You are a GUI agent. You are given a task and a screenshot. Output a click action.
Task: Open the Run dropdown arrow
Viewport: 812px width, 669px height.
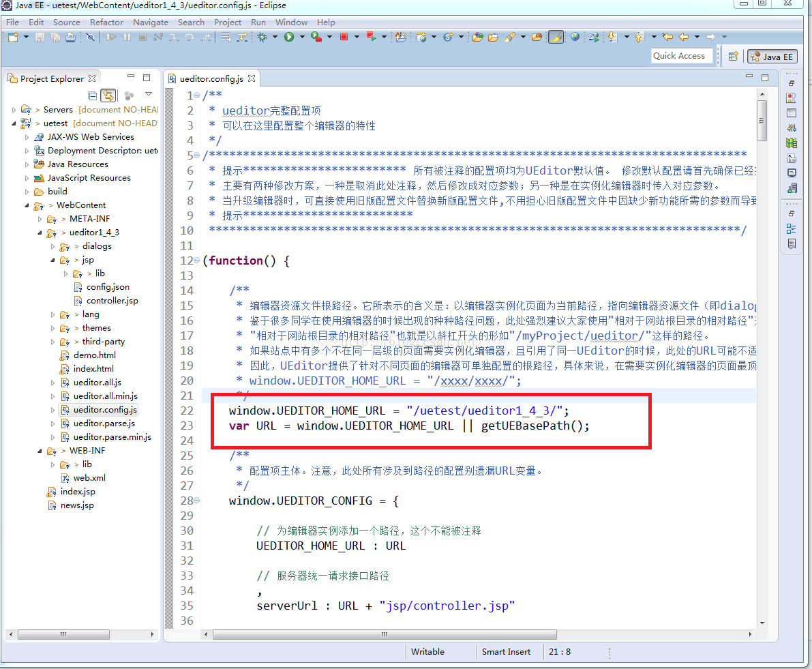[302, 37]
